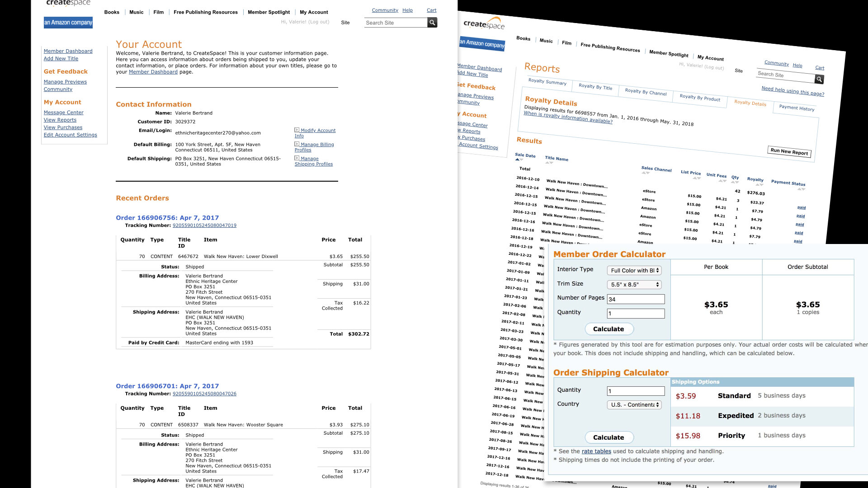This screenshot has width=868, height=488.
Task: Click Member Dashboard link in welcome paragraph
Action: click(153, 72)
